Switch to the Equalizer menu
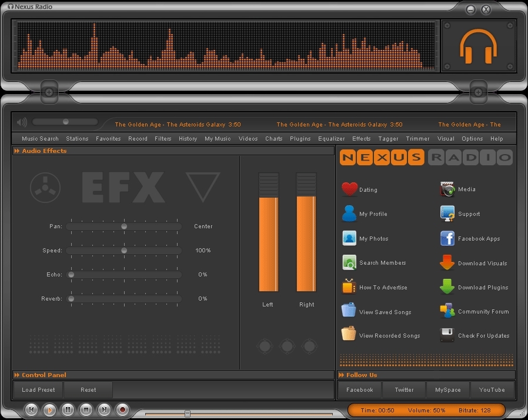Viewport: 528px width, 420px height. tap(332, 138)
